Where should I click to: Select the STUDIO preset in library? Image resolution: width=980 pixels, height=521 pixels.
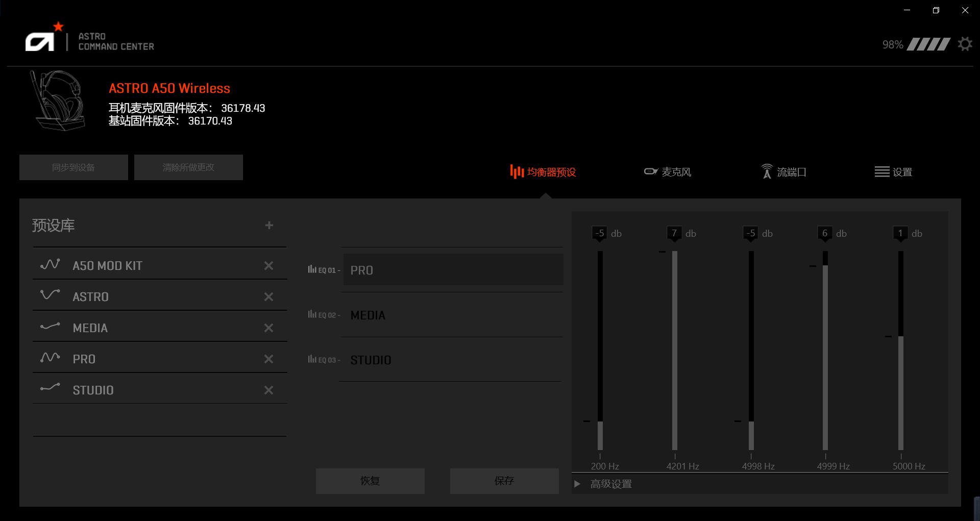[160, 390]
